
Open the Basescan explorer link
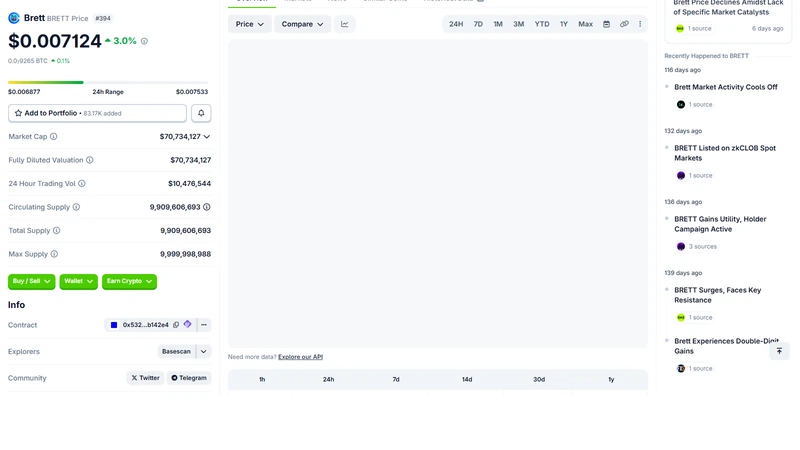coord(176,352)
